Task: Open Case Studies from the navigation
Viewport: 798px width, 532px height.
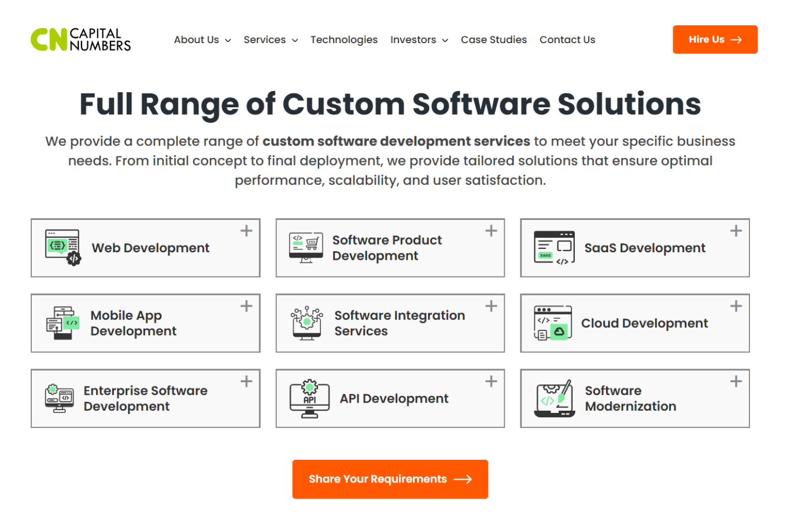Action: pos(493,40)
